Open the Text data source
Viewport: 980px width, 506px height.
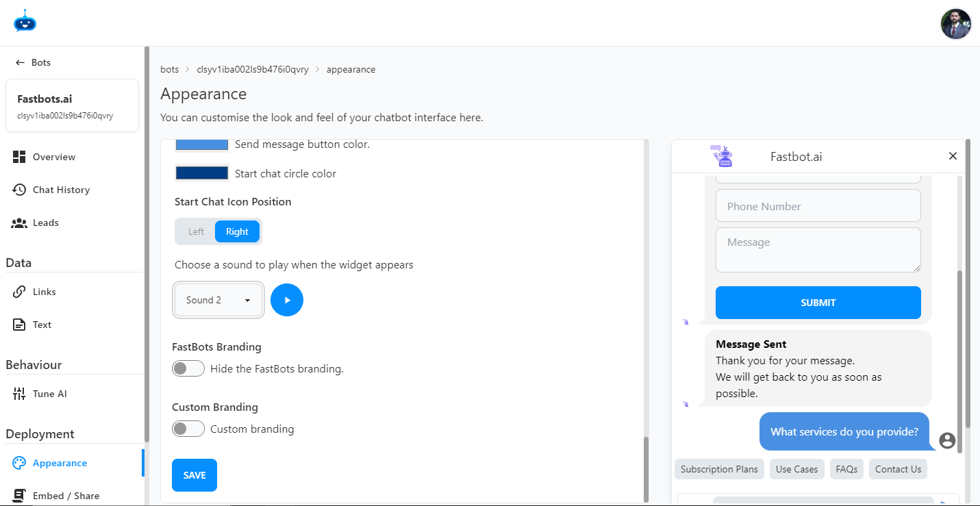[41, 324]
